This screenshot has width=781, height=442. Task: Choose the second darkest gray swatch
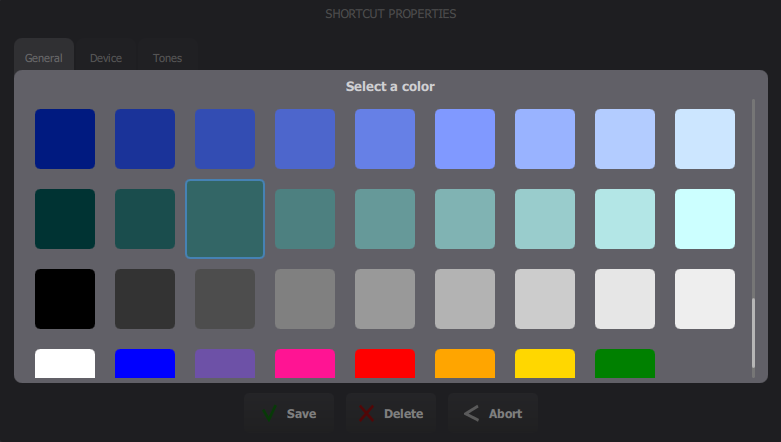(x=145, y=299)
